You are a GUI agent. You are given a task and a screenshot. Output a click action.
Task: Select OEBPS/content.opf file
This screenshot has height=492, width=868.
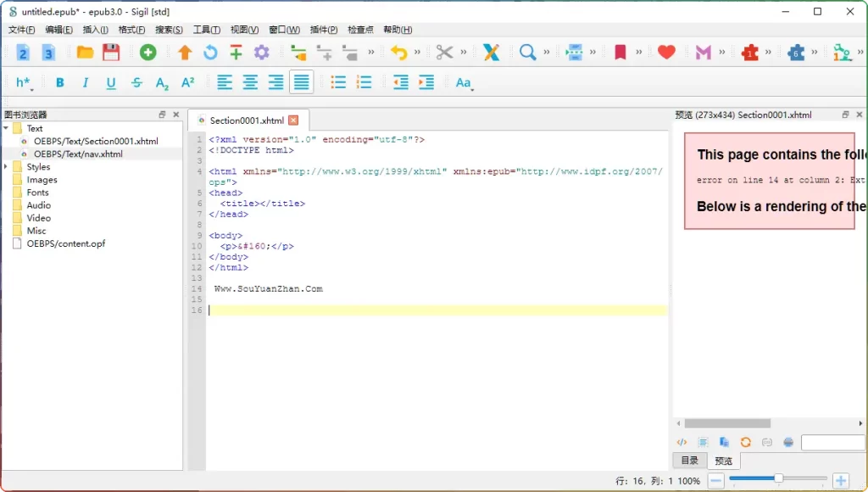66,243
